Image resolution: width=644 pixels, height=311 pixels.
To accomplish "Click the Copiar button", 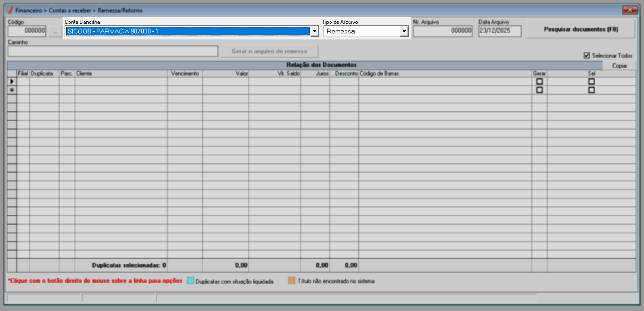I will pos(619,66).
